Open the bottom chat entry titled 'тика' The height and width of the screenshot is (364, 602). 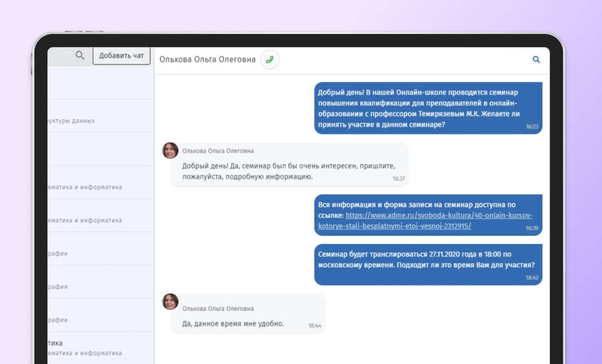coord(100,347)
